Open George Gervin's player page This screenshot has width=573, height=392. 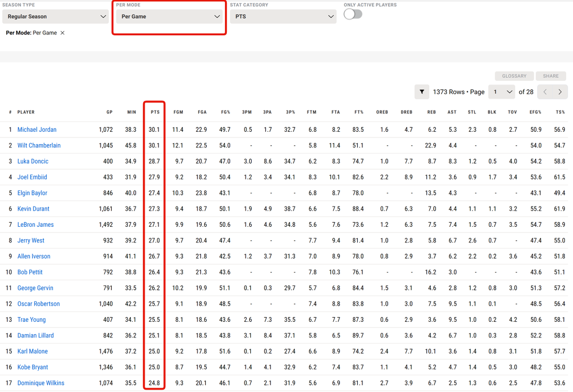click(35, 288)
